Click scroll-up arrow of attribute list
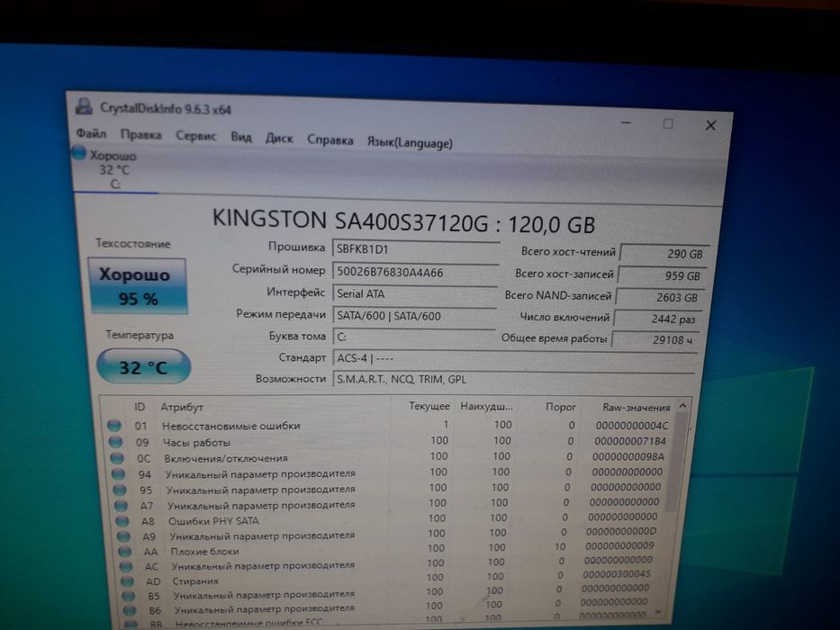840x630 pixels. pos(682,406)
